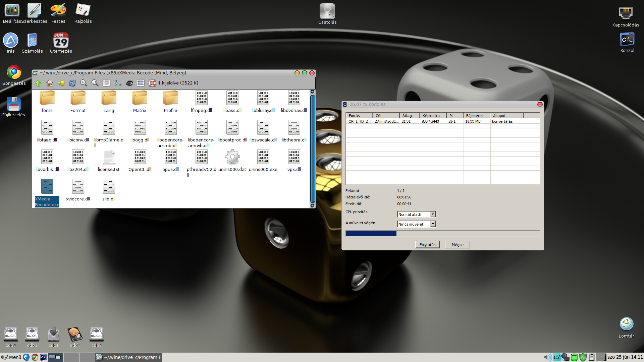Select the unins000.dat gear file
The height and width of the screenshot is (362, 644).
(x=232, y=161)
